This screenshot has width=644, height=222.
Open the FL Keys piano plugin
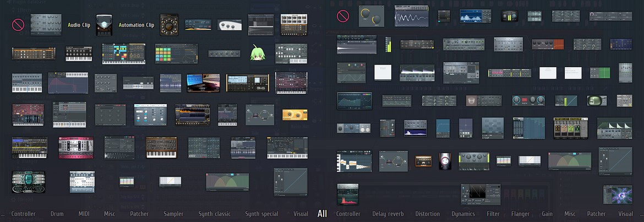[x=79, y=53]
